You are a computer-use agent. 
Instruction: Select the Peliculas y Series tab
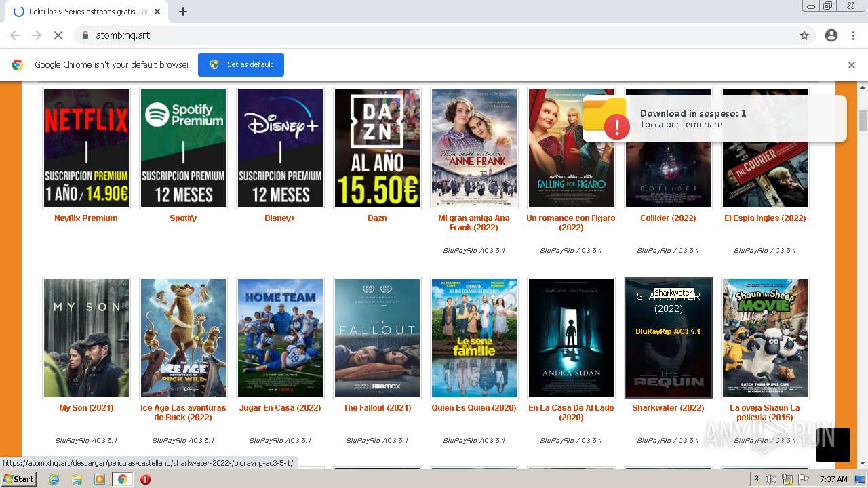point(87,12)
